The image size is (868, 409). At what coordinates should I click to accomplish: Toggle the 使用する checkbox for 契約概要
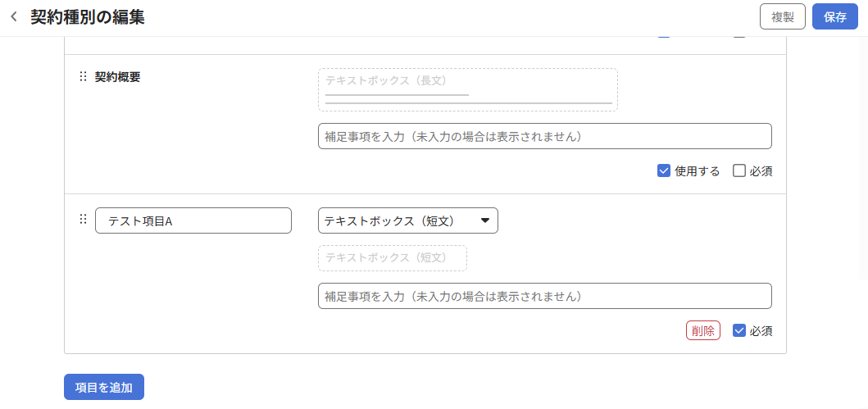[x=664, y=171]
